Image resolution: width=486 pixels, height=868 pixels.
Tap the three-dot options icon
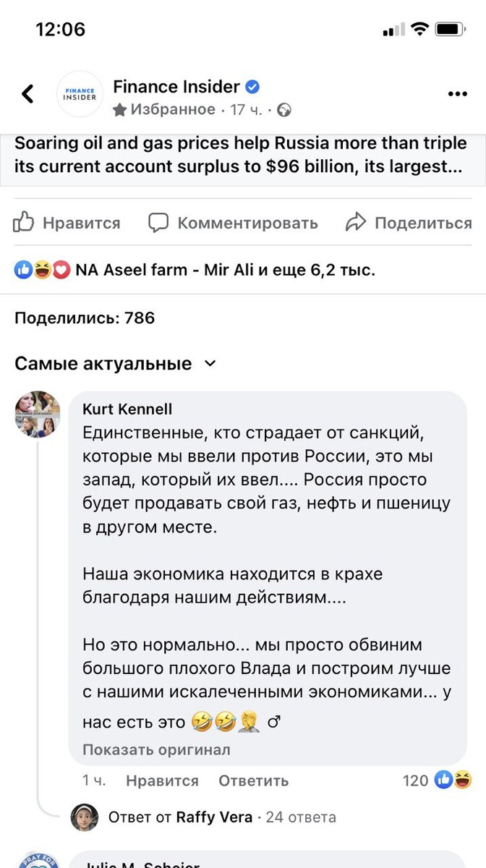458,94
